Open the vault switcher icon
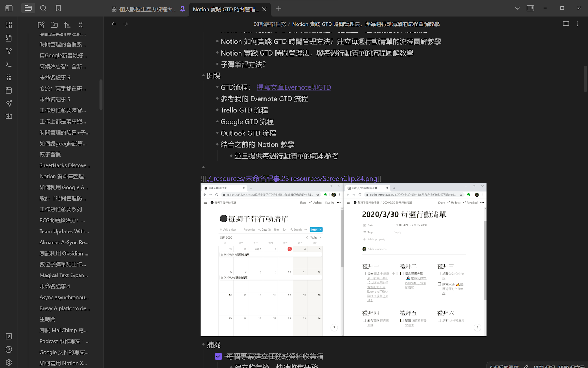Image resolution: width=588 pixels, height=368 pixels. pos(9,336)
